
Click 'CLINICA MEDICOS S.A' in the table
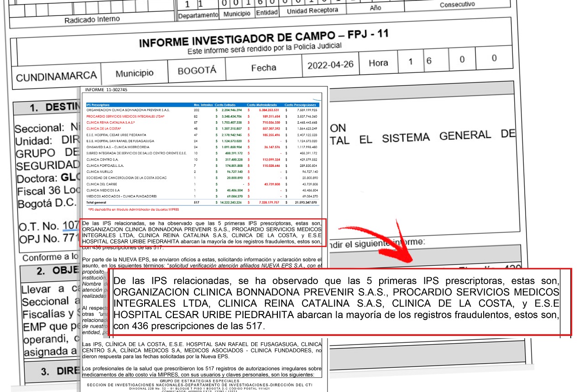[x=103, y=190]
